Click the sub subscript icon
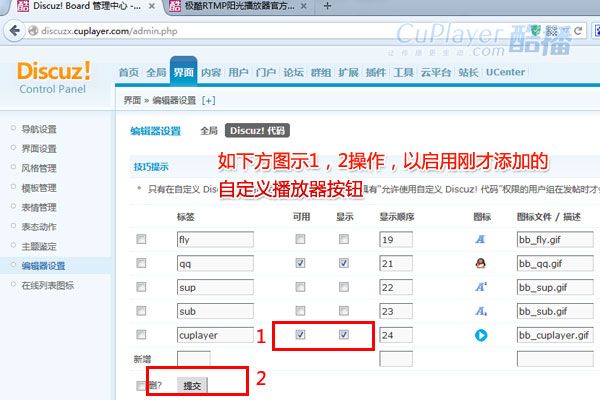 pos(481,311)
